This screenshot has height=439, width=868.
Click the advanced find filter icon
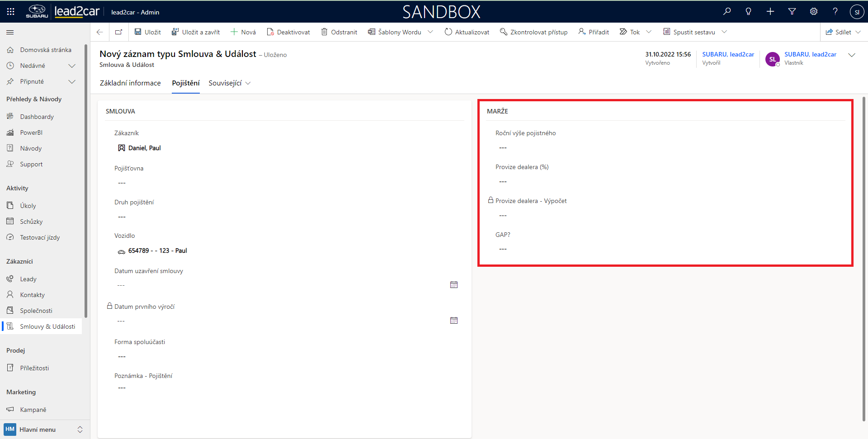792,12
